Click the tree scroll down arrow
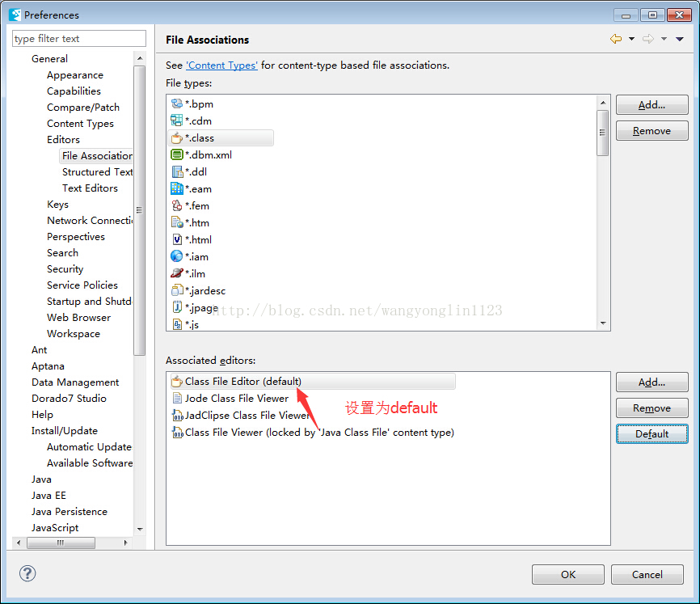This screenshot has width=700, height=604. (140, 530)
